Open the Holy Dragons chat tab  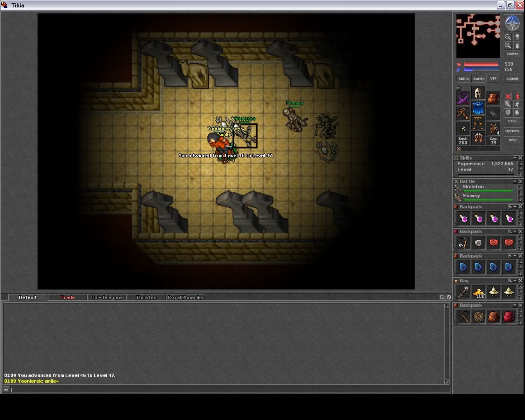point(107,297)
